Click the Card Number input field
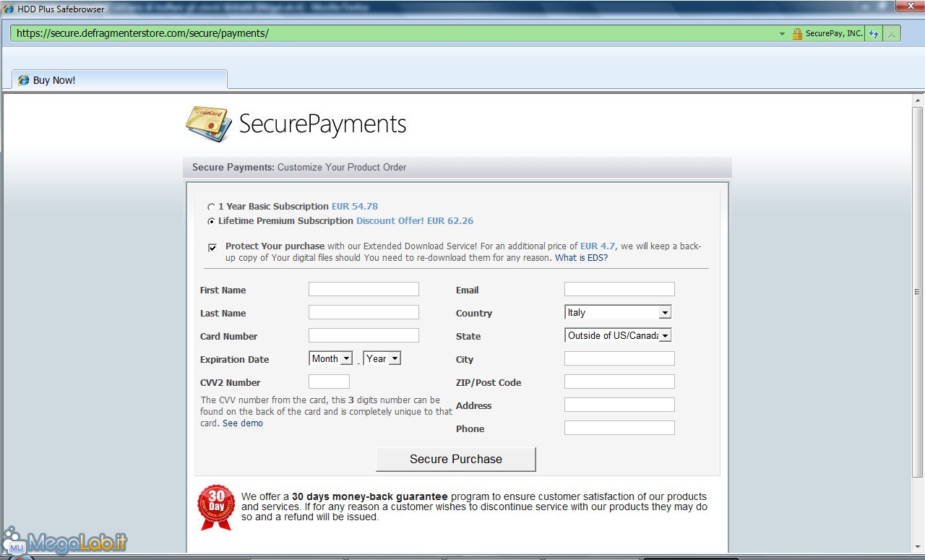 pos(363,335)
